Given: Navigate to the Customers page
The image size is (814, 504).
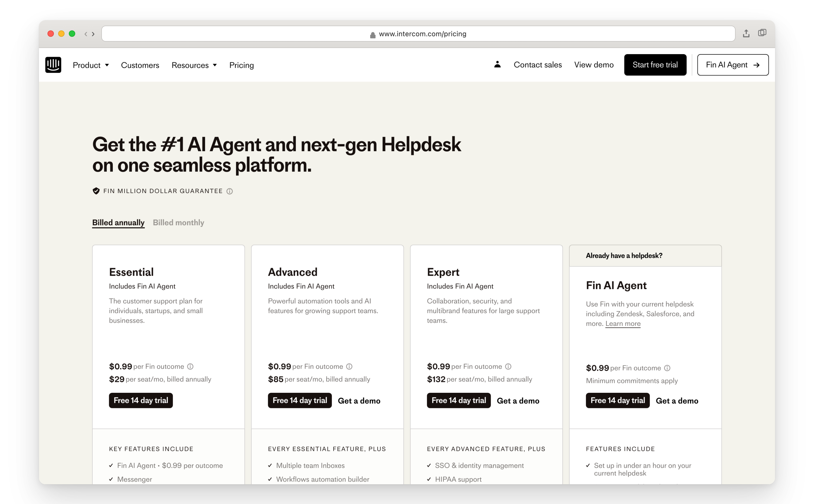Looking at the screenshot, I should point(140,65).
